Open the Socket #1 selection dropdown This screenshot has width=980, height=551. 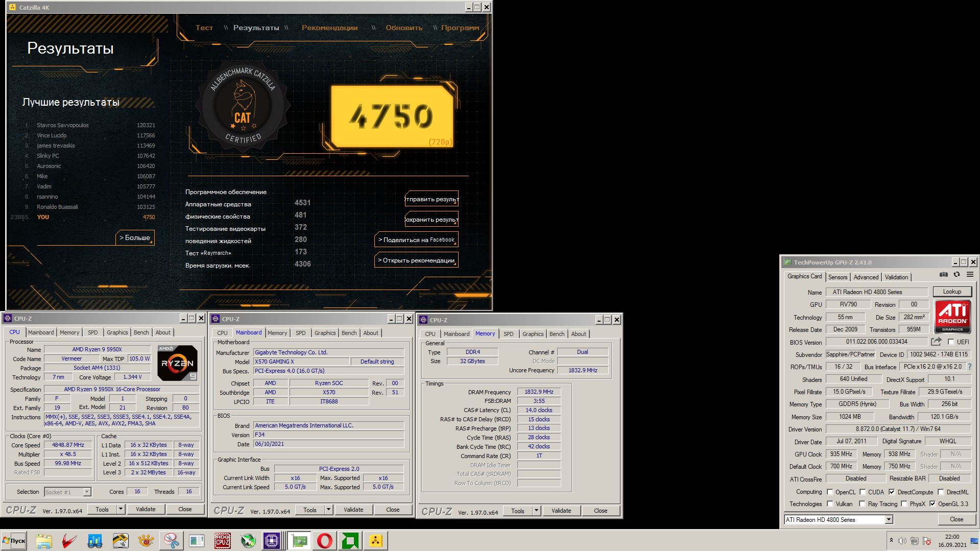tap(87, 492)
